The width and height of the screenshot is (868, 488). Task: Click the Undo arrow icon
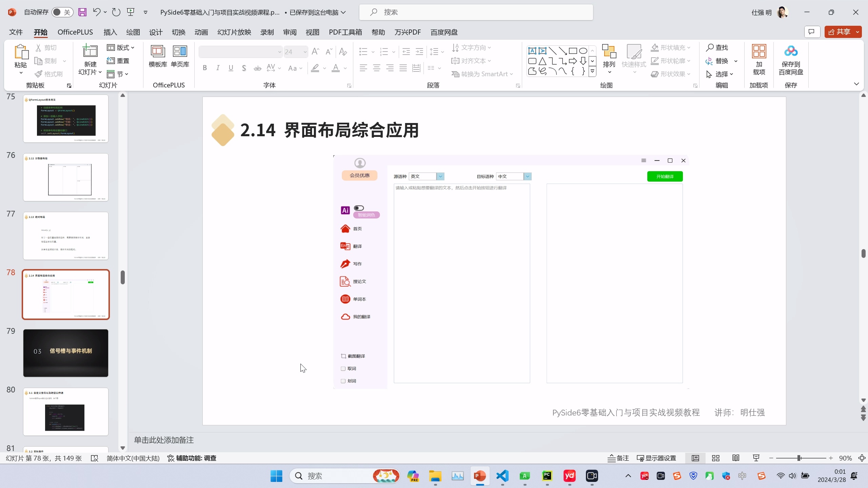(97, 12)
